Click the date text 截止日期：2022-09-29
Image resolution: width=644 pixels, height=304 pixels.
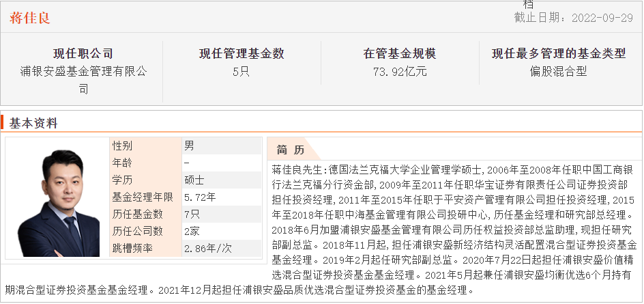[573, 18]
